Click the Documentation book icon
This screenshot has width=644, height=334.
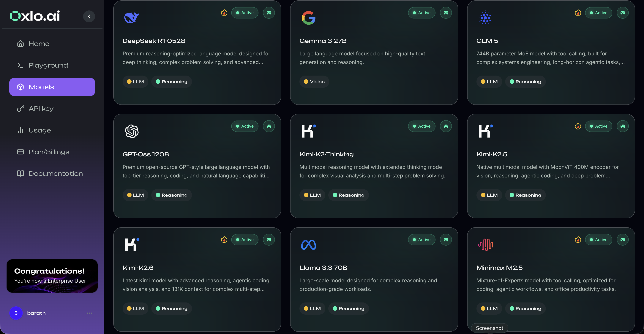20,174
